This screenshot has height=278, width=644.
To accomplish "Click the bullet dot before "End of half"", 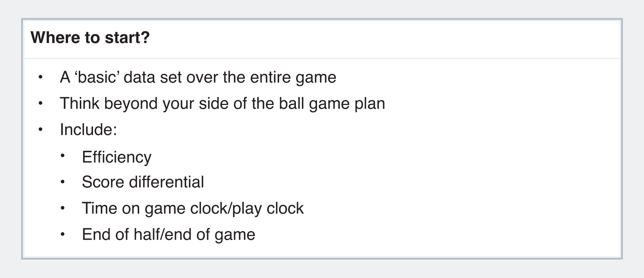I will (63, 235).
